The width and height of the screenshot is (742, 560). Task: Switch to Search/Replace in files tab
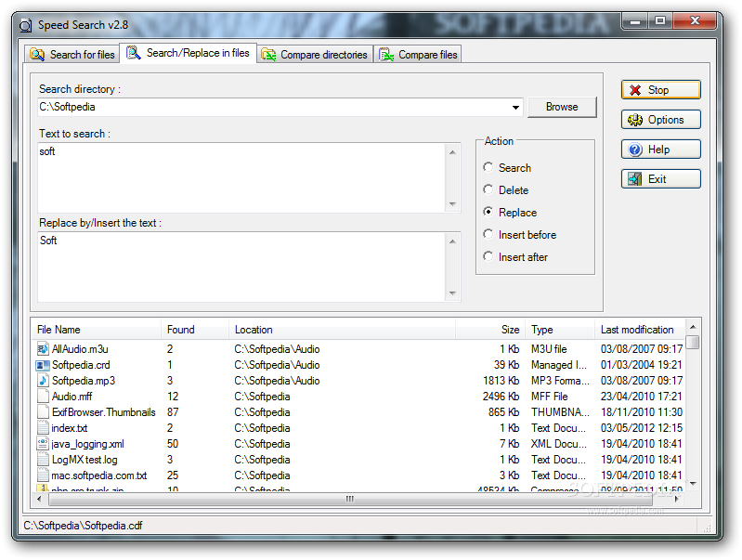[188, 53]
